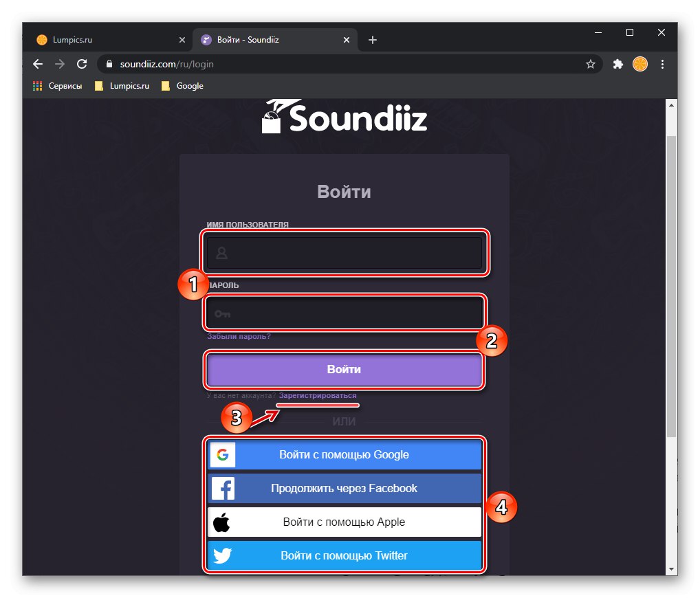The image size is (700, 598).
Task: Click the Soundiiz logo
Action: click(x=344, y=117)
